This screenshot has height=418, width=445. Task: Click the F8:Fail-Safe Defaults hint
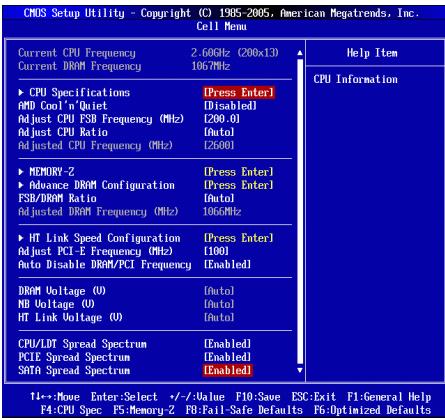[244, 410]
